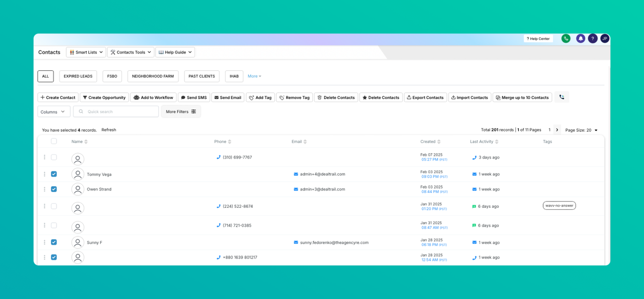Open the Help Center link

click(538, 39)
